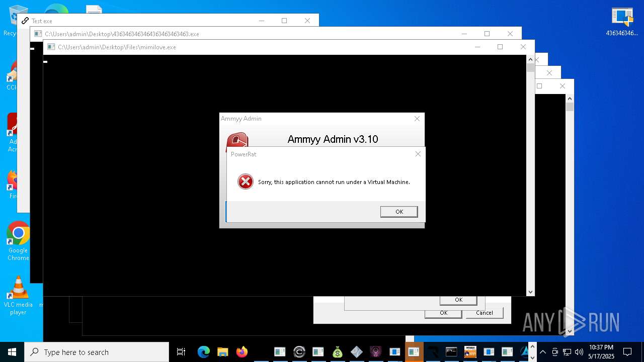Open the taskbar clock and calendar
The image size is (644, 362).
coord(601,352)
